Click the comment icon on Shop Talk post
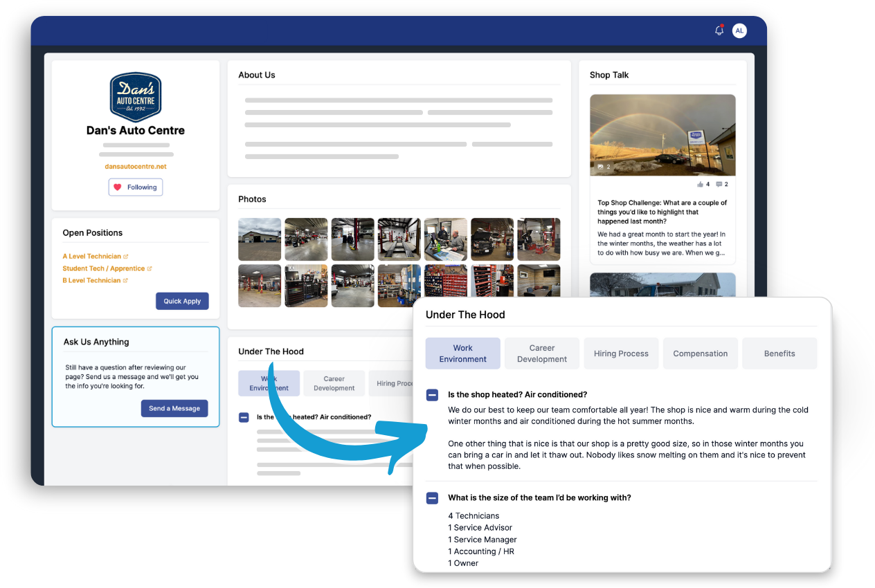 click(x=719, y=185)
